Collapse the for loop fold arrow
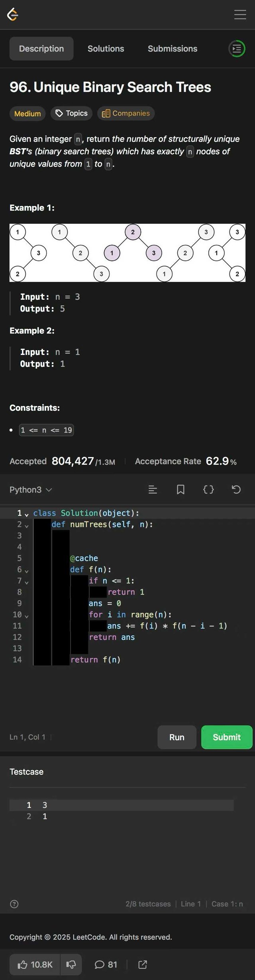 tap(27, 616)
